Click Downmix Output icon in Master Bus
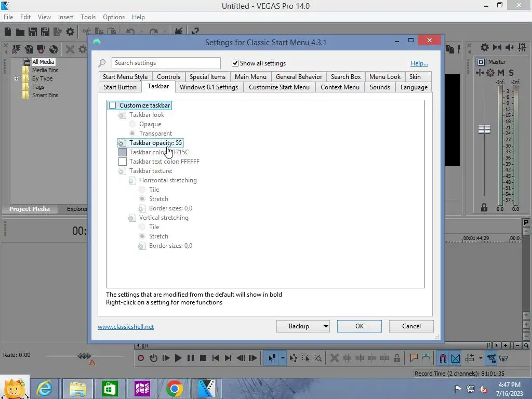 point(497,47)
